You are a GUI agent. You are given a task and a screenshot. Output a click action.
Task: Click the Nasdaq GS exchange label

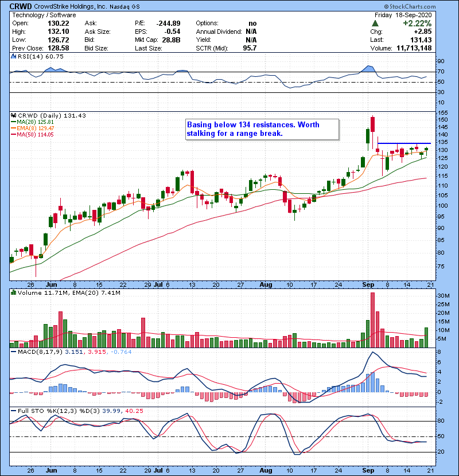pos(125,7)
